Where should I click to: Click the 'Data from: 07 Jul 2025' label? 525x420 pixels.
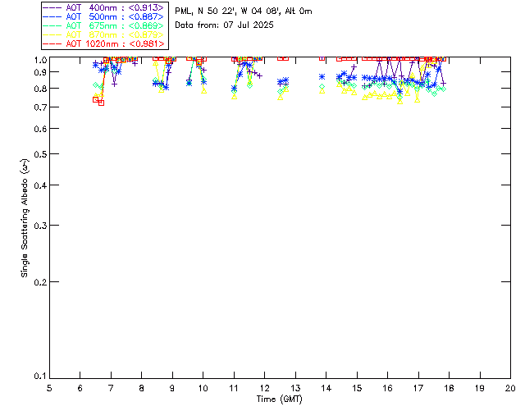coord(224,25)
